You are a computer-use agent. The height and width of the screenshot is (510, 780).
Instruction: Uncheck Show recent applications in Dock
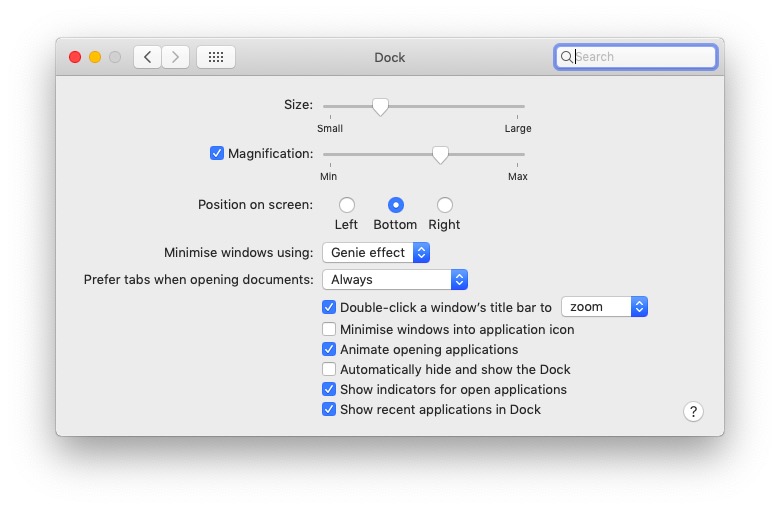pos(329,409)
